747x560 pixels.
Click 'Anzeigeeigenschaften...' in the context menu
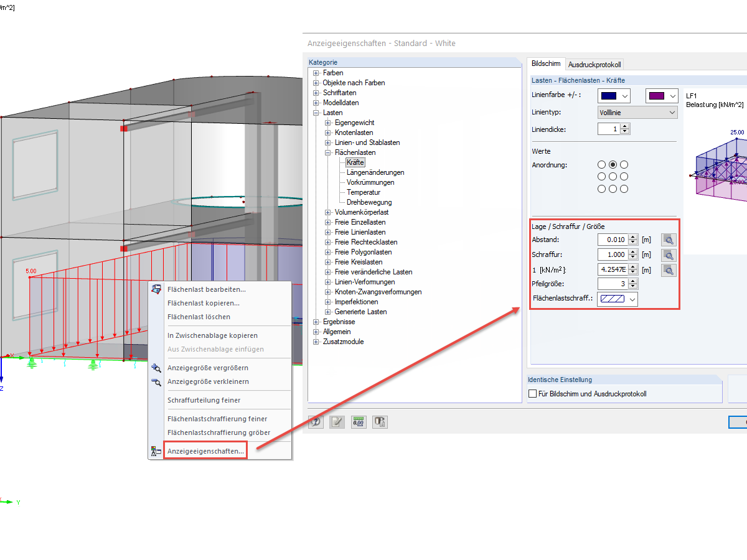click(x=205, y=450)
